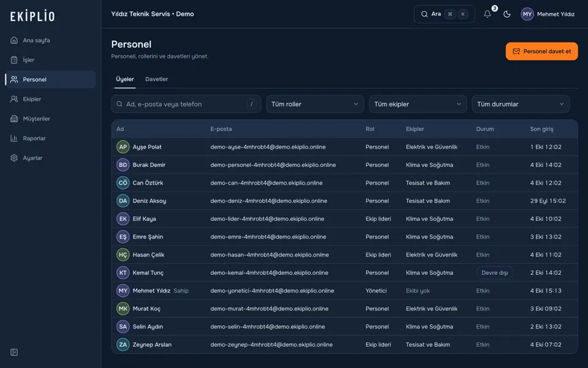
Task: Collapse the sidebar panel icon
Action: click(14, 352)
